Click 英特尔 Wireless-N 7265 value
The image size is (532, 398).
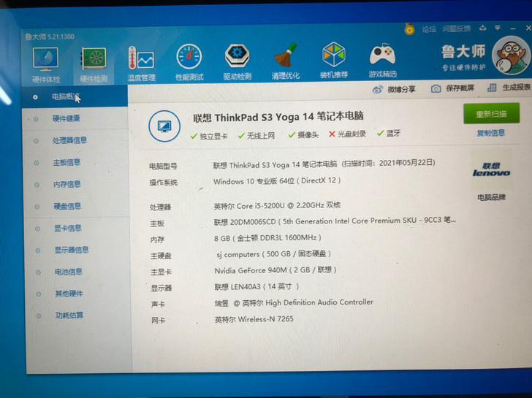[254, 319]
